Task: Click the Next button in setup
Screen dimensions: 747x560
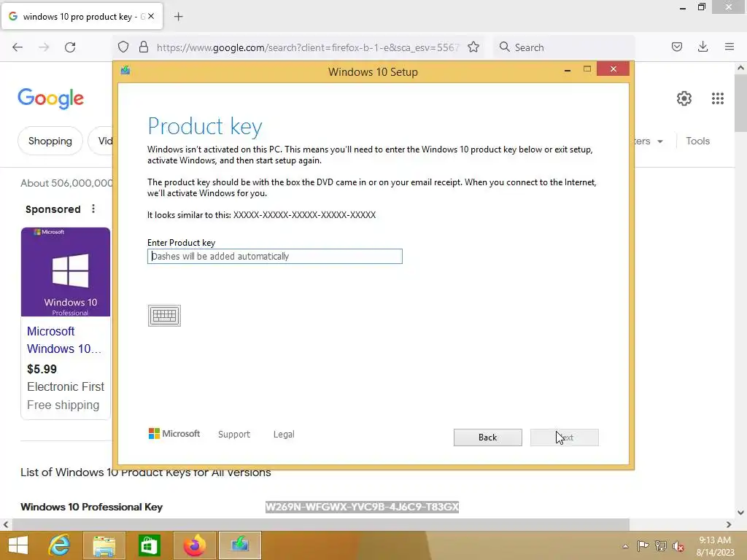Action: click(564, 437)
